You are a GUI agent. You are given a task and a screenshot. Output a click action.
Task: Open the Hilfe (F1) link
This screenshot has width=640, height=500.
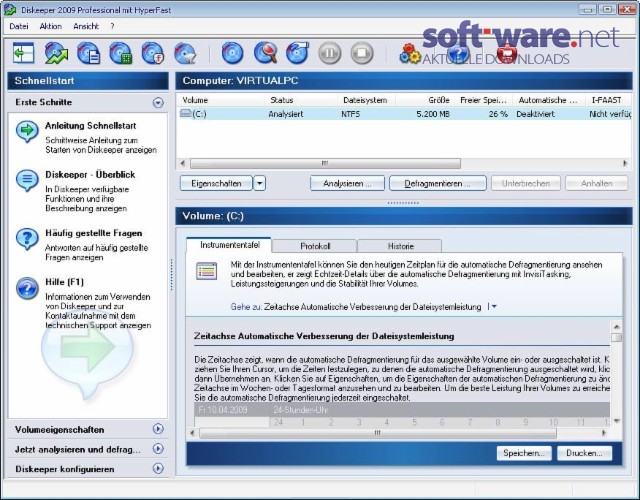pyautogui.click(x=64, y=282)
